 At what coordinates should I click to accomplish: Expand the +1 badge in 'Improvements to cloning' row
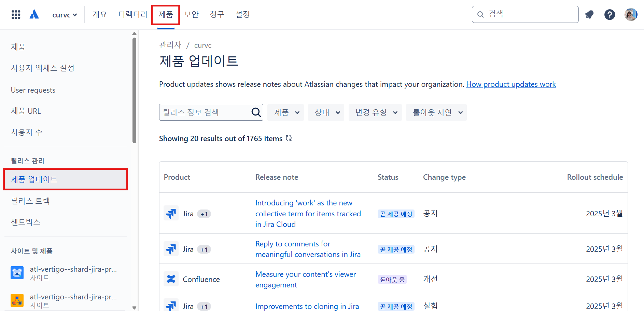[204, 307]
